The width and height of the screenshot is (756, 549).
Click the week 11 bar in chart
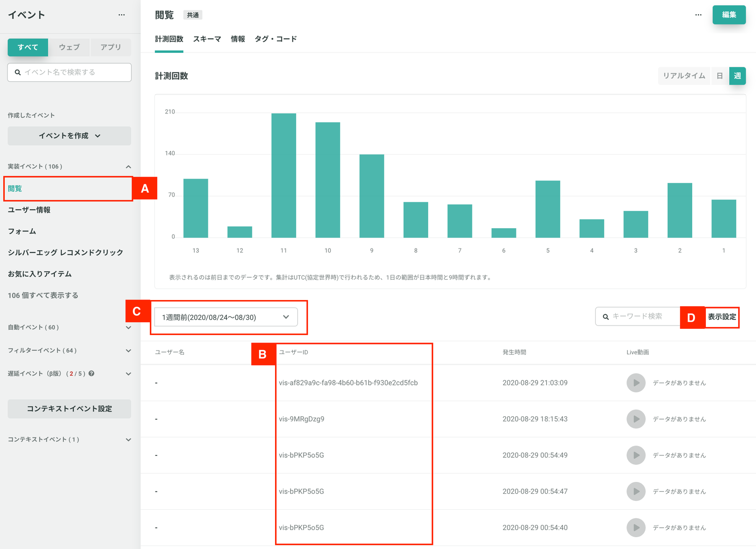coord(283,175)
